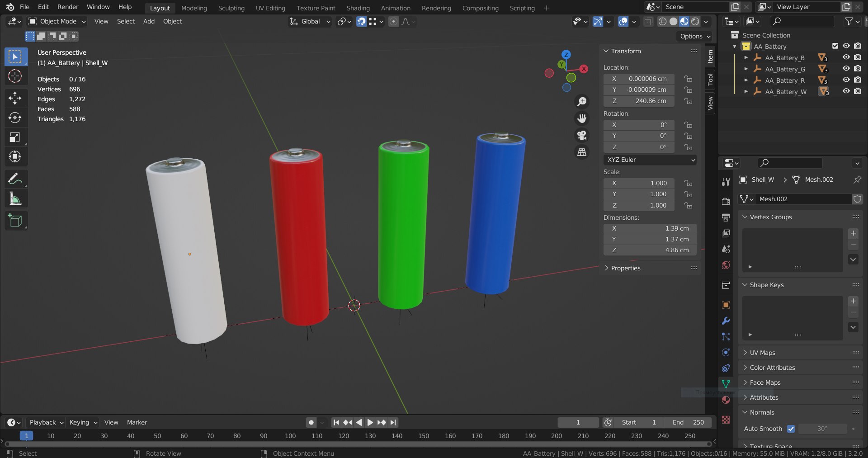Click the Zoom view magnifier icon
The image size is (868, 458).
pyautogui.click(x=582, y=101)
